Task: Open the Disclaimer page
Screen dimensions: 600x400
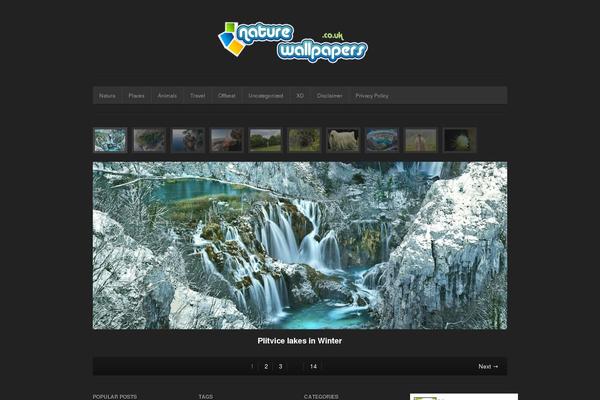Action: 330,96
